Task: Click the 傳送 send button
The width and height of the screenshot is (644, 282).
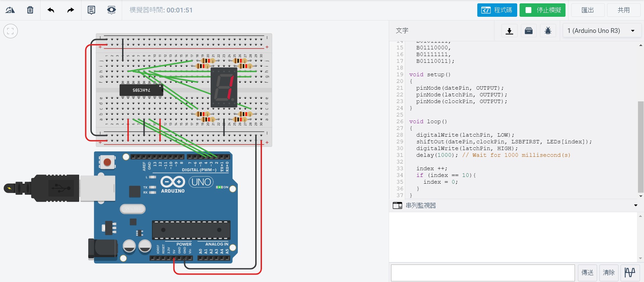Action: click(587, 272)
